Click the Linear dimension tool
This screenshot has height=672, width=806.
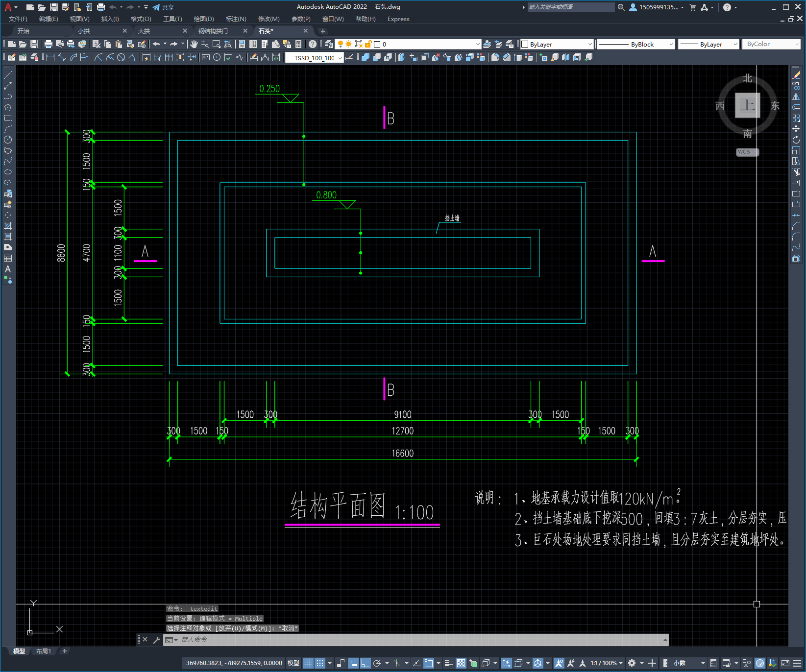coord(50,57)
